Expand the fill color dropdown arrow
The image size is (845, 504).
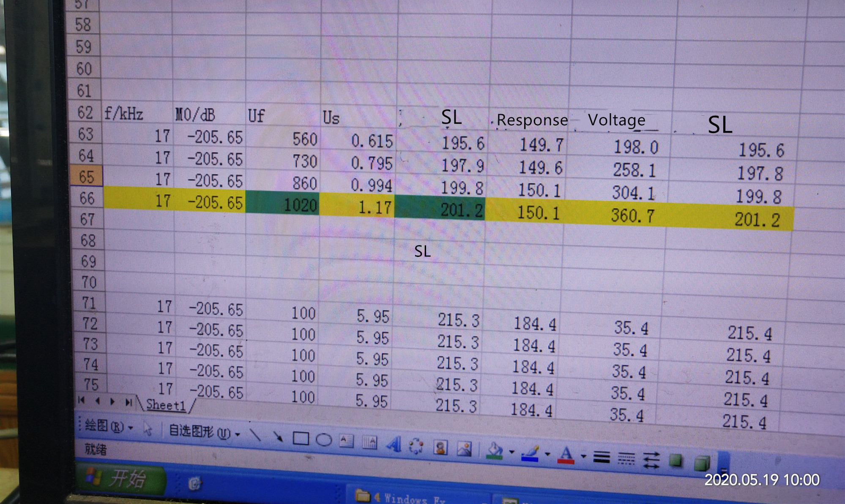(512, 452)
